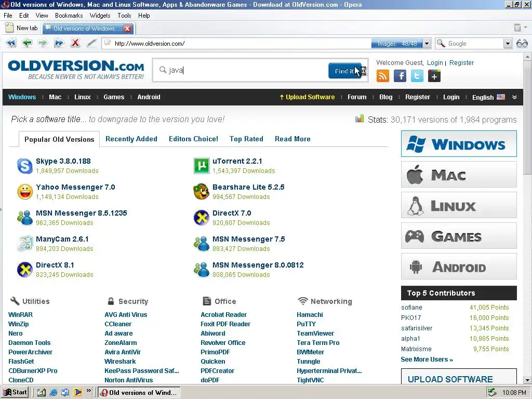Click the Google plus share icon
The height and width of the screenshot is (399, 532).
[434, 76]
